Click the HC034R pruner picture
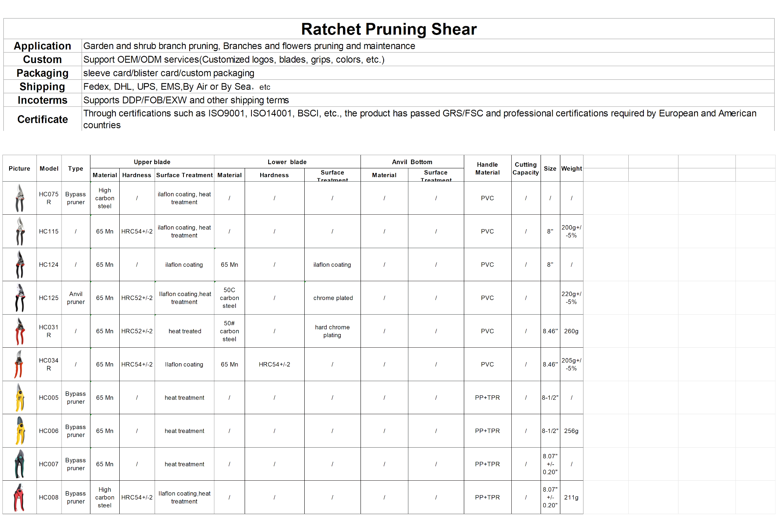The width and height of the screenshot is (778, 532). pos(19,364)
